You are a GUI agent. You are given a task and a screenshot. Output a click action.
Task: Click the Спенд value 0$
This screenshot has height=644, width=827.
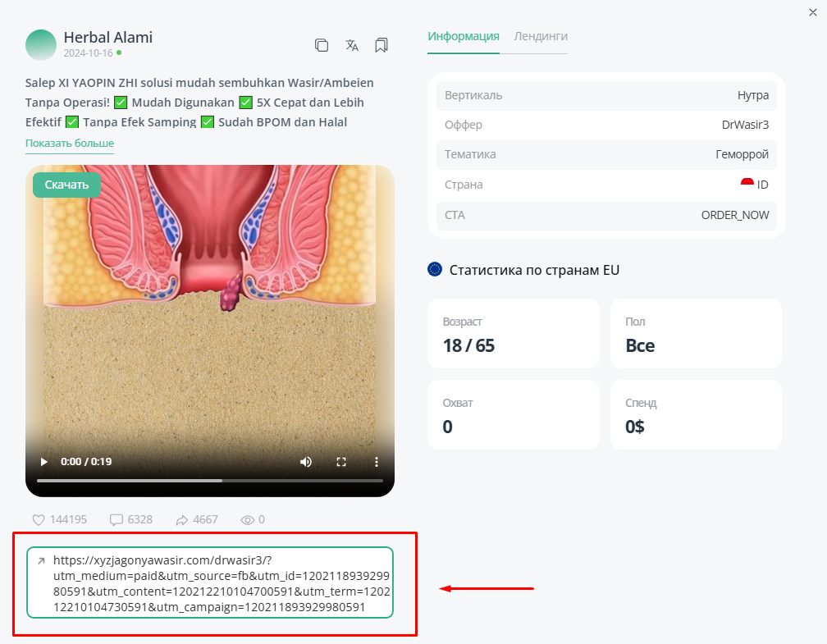click(x=634, y=427)
